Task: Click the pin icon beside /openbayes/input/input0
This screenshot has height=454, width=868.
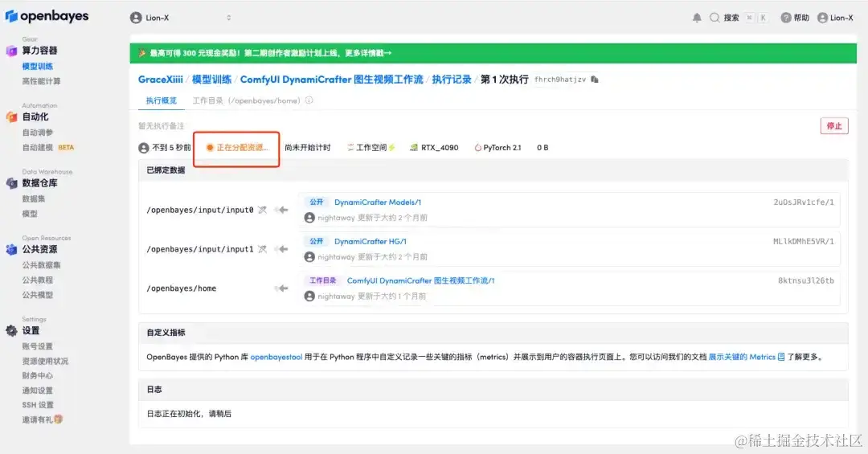Action: pyautogui.click(x=262, y=210)
